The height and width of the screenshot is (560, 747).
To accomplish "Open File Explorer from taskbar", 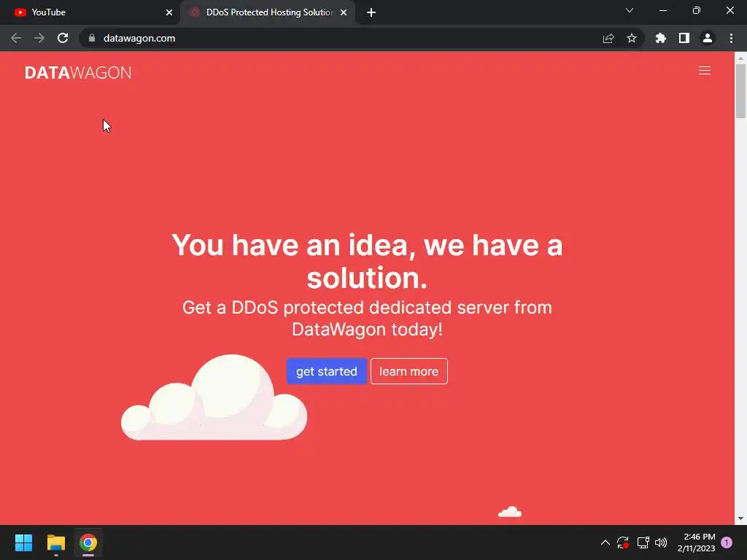I will coord(55,542).
